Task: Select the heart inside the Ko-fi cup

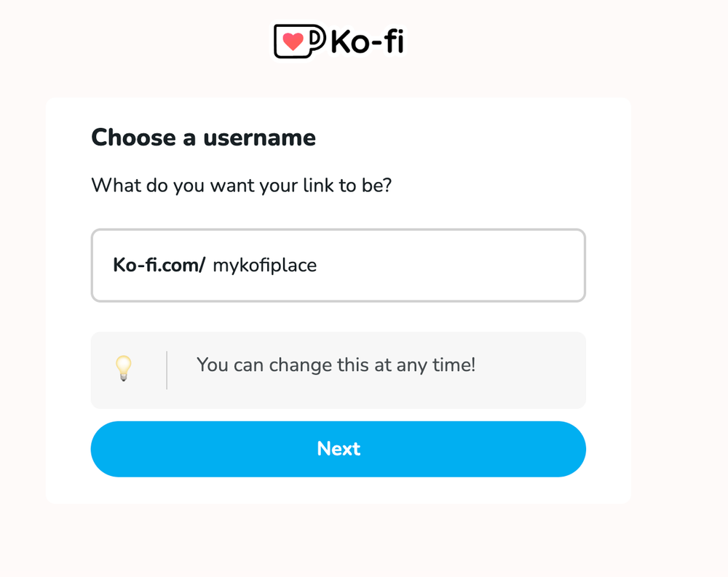Action: 293,41
